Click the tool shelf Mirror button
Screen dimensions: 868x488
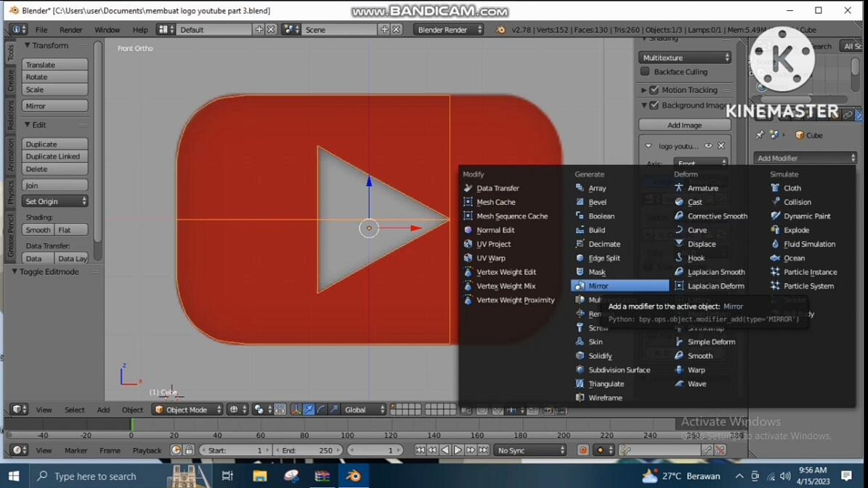[54, 106]
